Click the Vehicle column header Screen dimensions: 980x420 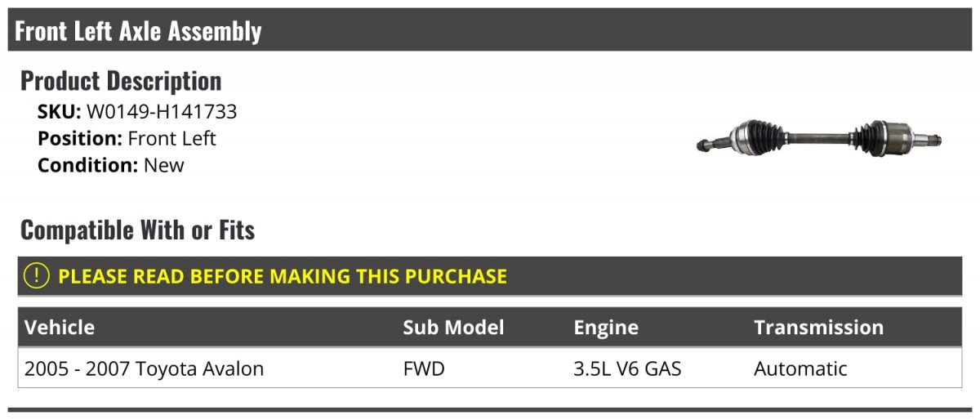point(60,328)
